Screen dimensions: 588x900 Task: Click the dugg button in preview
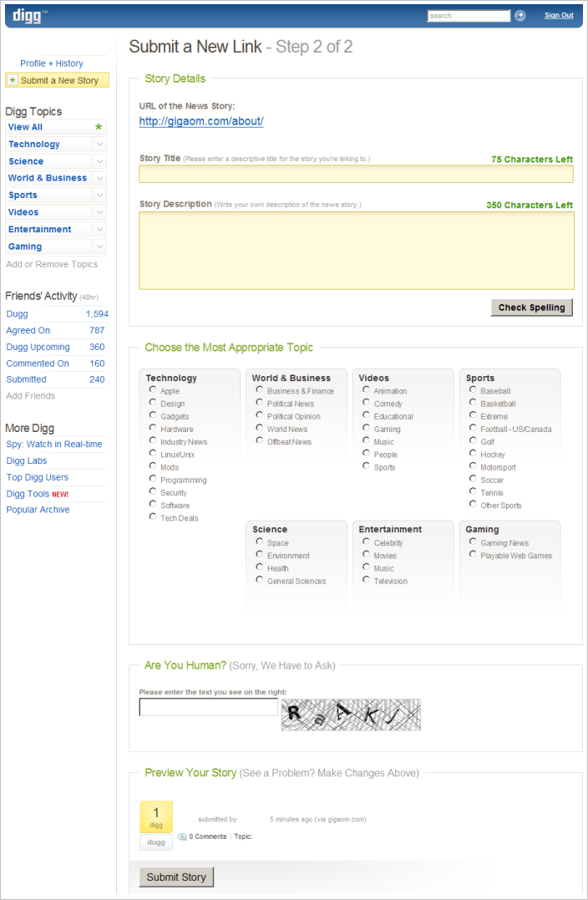coord(156,842)
